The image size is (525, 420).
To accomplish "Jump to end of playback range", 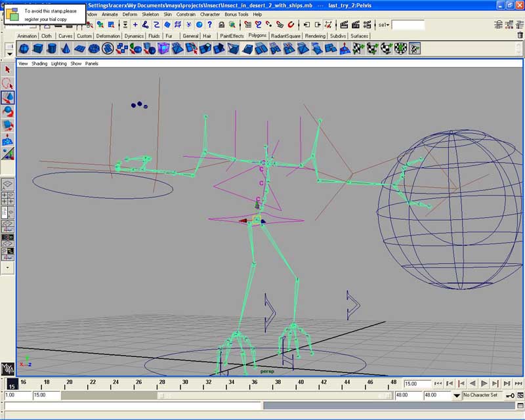I will coord(520,383).
